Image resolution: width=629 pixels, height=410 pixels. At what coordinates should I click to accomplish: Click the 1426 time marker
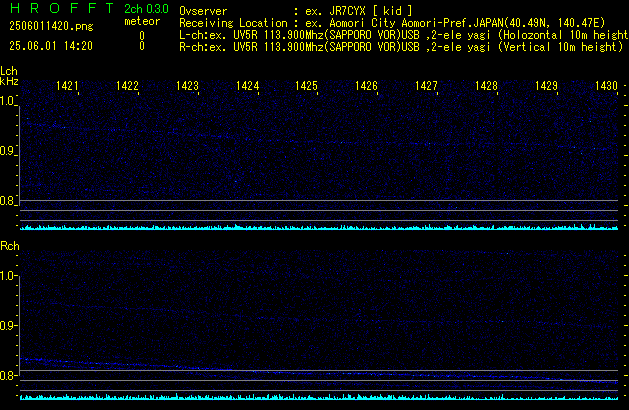pos(366,86)
